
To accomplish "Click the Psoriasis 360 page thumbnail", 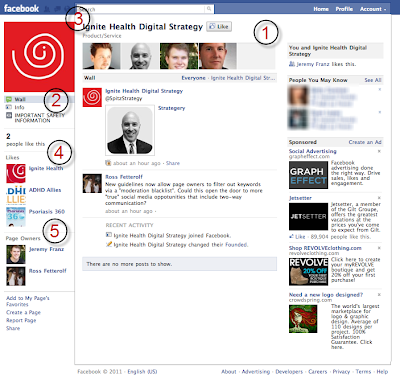I will point(16,217).
